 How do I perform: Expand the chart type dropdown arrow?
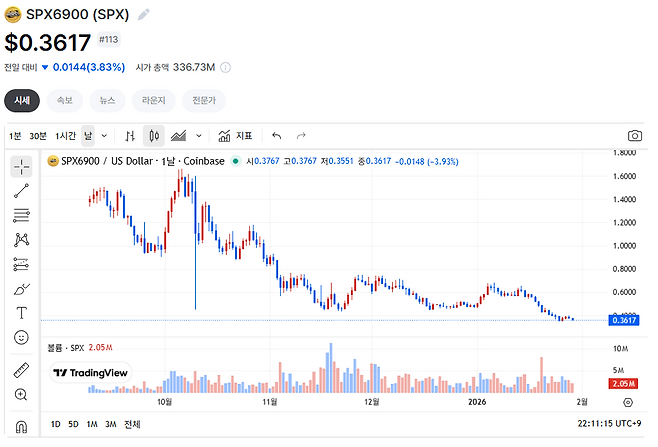pos(199,135)
